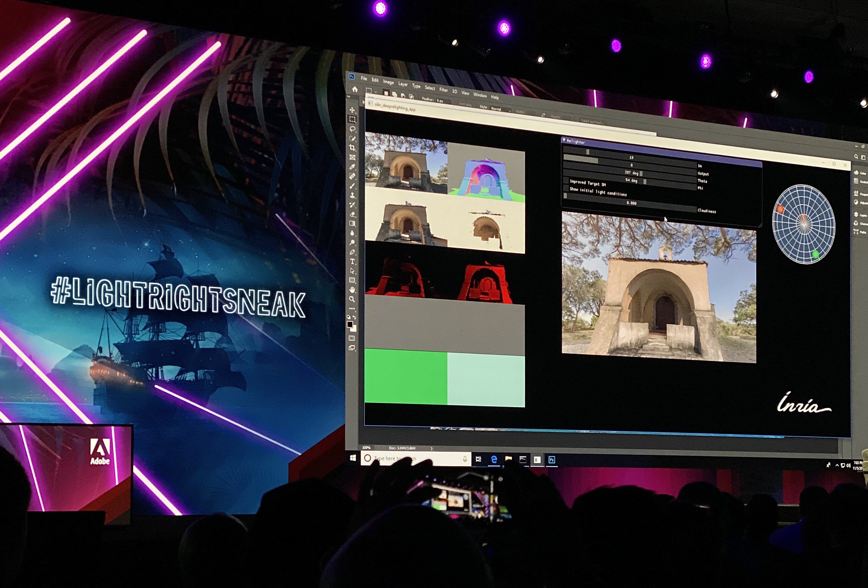Viewport: 868px width, 588px height.
Task: Open the Window menu
Action: (480, 95)
